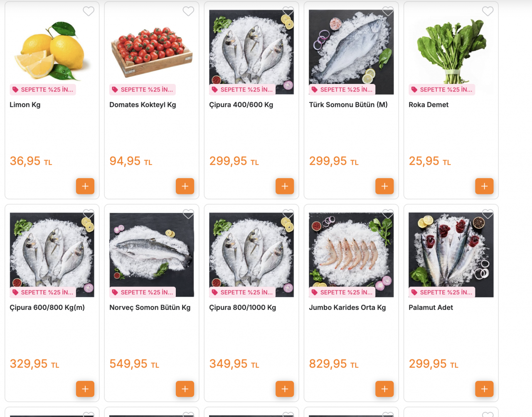Add Limon Kg to the cart
Viewport: 532px width, 417px height.
(x=85, y=186)
